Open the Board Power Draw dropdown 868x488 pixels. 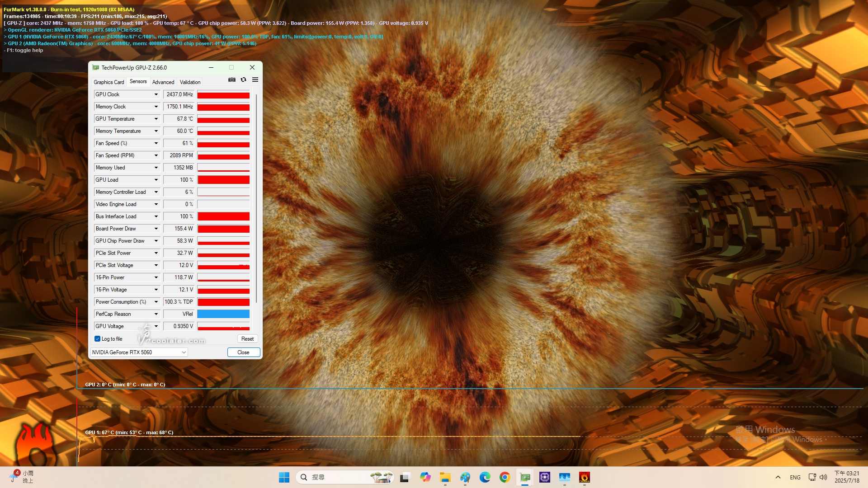(156, 229)
